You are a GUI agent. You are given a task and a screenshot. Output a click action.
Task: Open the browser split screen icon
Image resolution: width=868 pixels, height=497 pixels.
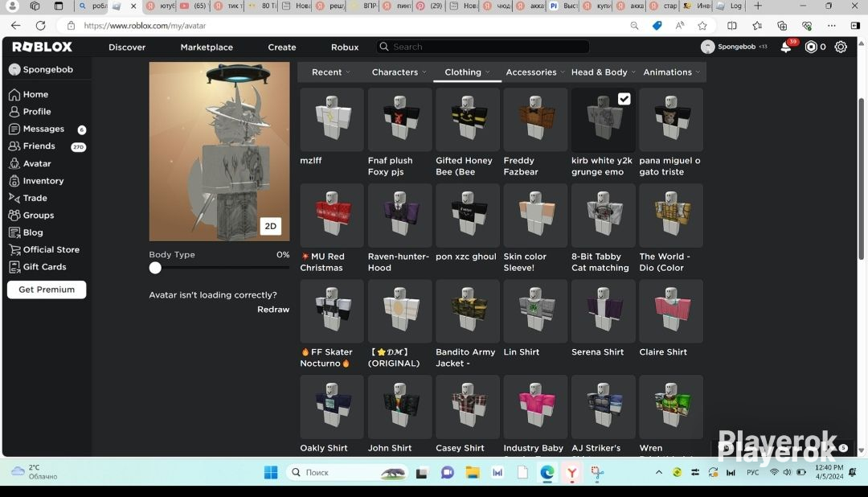732,26
